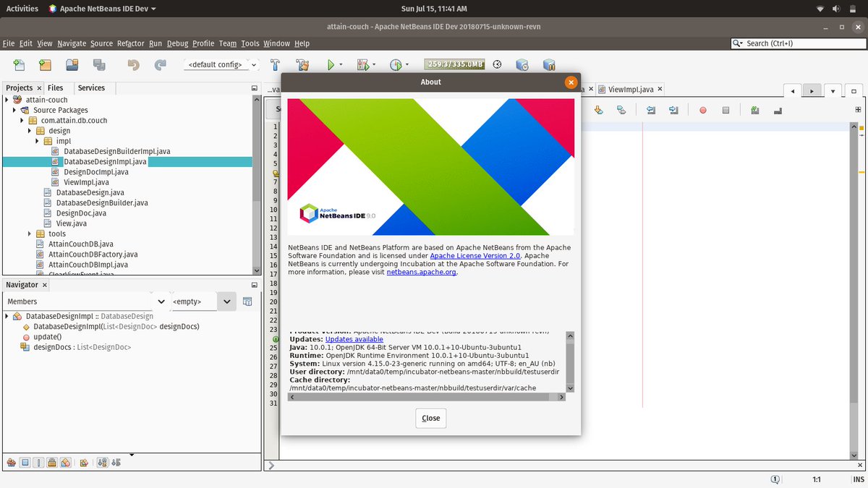Viewport: 868px width, 488px height.
Task: Run the project with the green play icon
Action: tap(332, 64)
